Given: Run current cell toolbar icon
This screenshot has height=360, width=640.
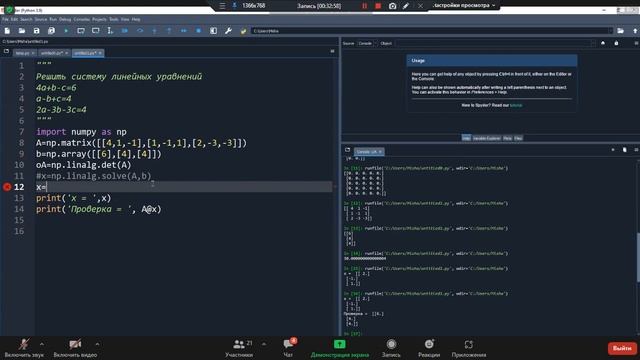Looking at the screenshot, I should (81, 31).
